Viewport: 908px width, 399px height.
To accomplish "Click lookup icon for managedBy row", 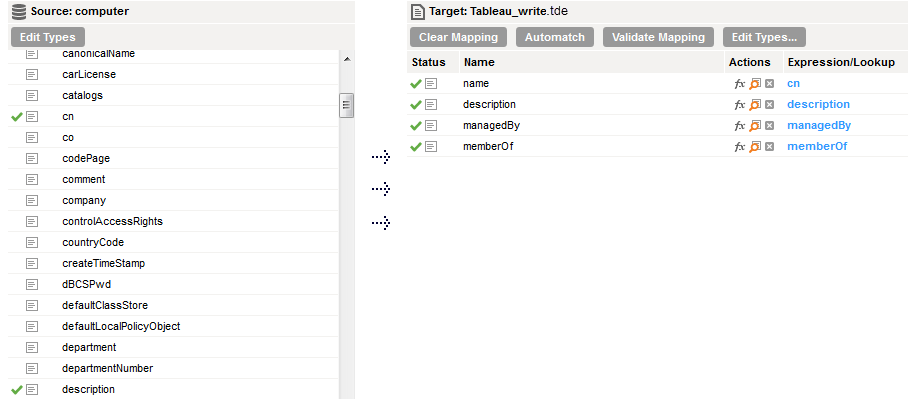I will 755,126.
